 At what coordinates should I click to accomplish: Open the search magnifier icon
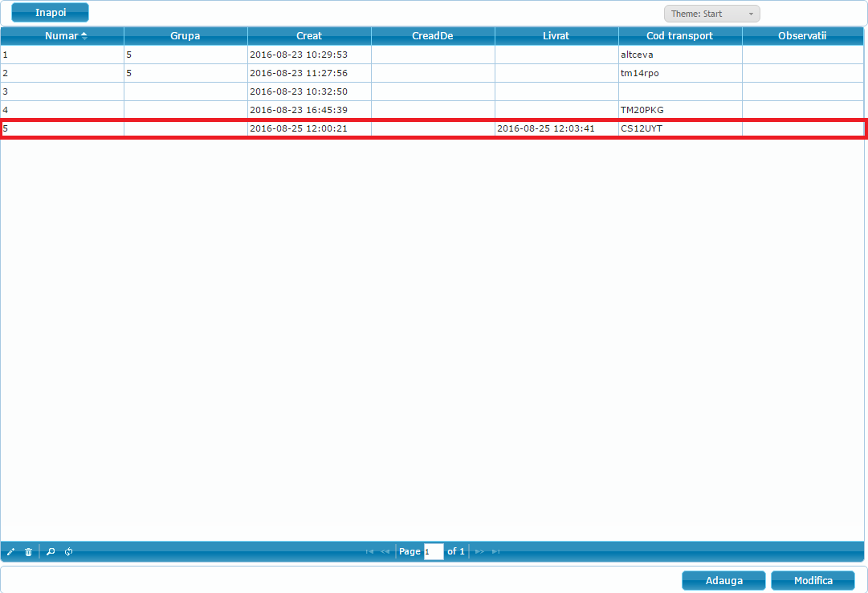tap(50, 551)
